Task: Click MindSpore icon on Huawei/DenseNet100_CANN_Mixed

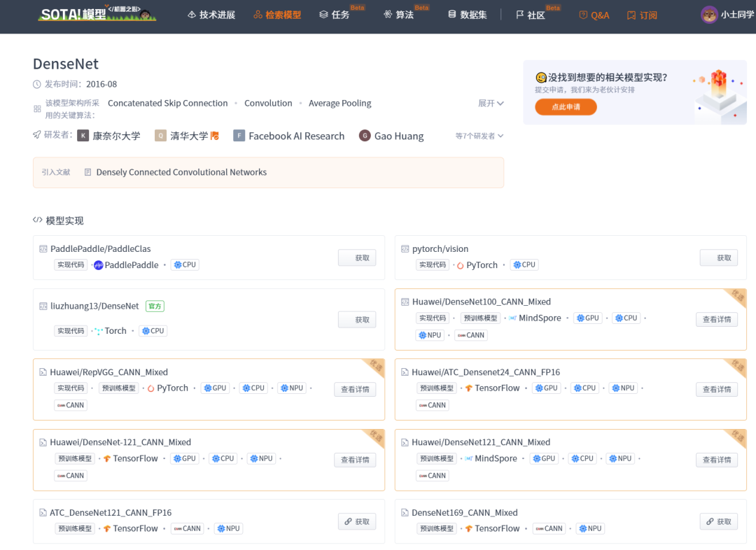Action: tap(512, 318)
